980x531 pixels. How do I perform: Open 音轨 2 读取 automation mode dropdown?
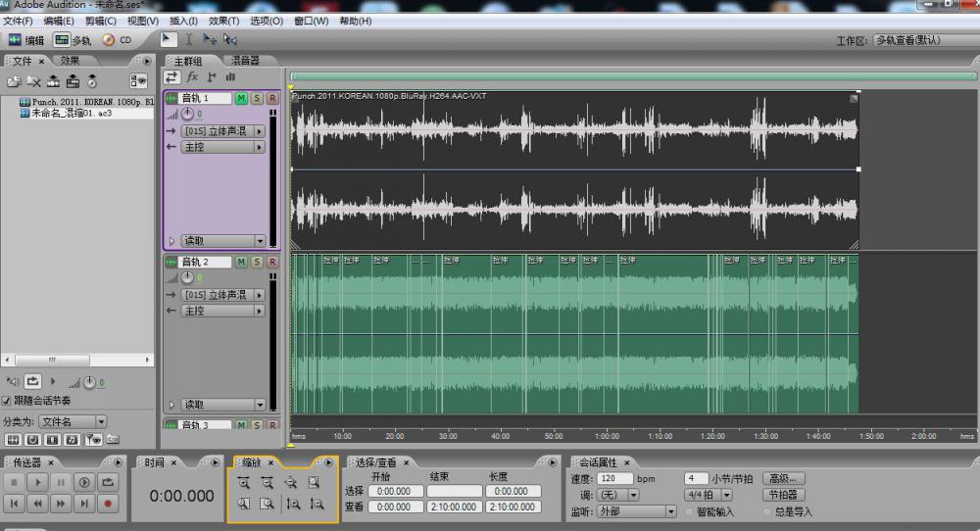click(223, 405)
